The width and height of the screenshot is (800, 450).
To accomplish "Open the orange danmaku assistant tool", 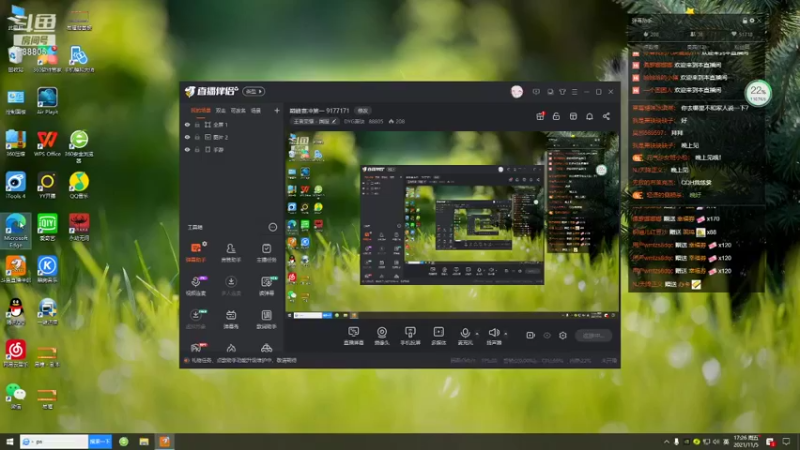I will (x=196, y=252).
